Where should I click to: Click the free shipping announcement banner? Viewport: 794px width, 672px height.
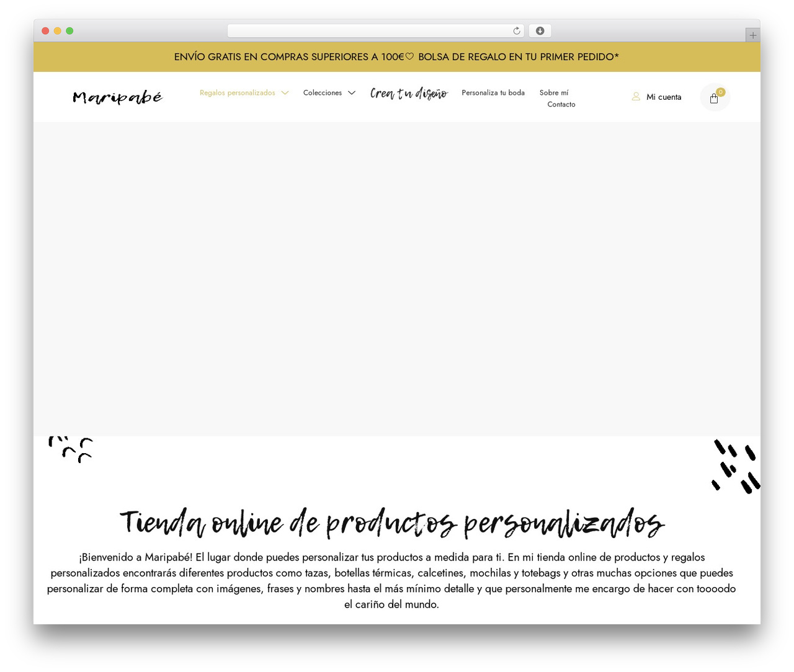397,57
